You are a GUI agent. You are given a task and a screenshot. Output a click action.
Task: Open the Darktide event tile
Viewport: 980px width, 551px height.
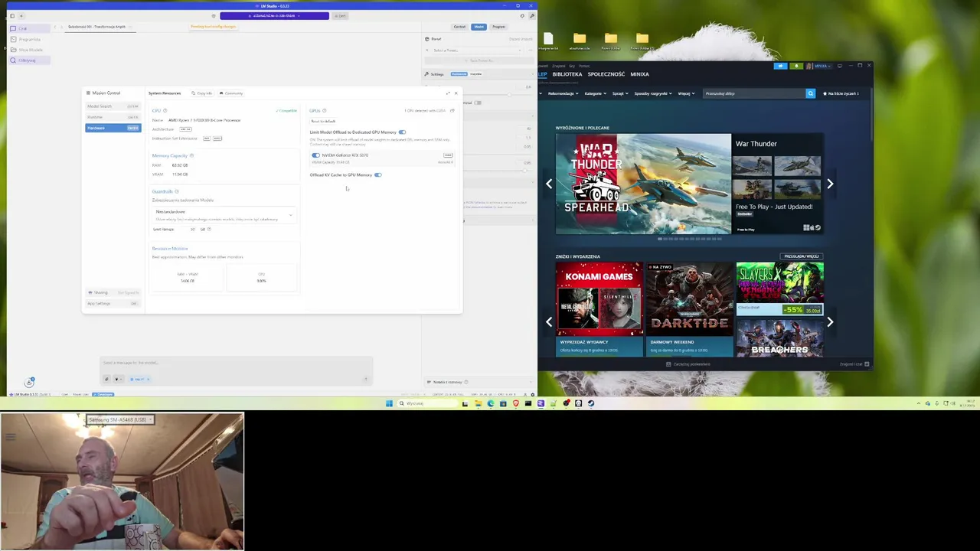pos(689,309)
